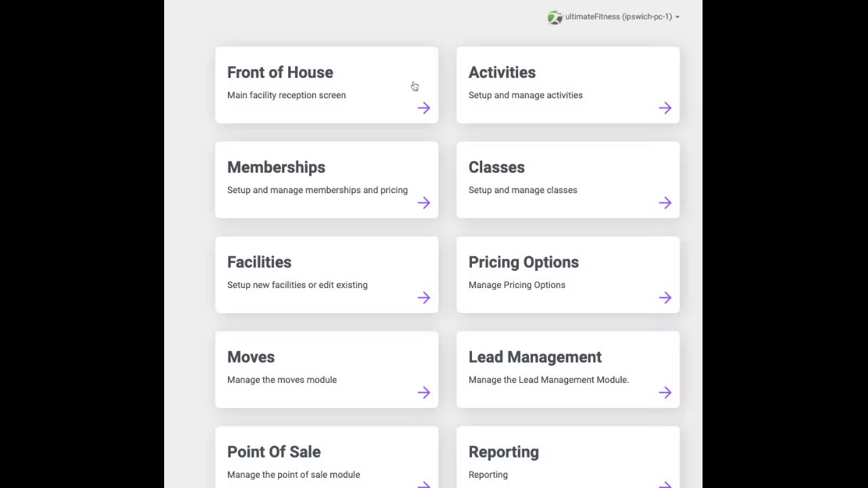868x488 pixels.
Task: Click the arrow icon on Moves card
Action: (x=424, y=392)
